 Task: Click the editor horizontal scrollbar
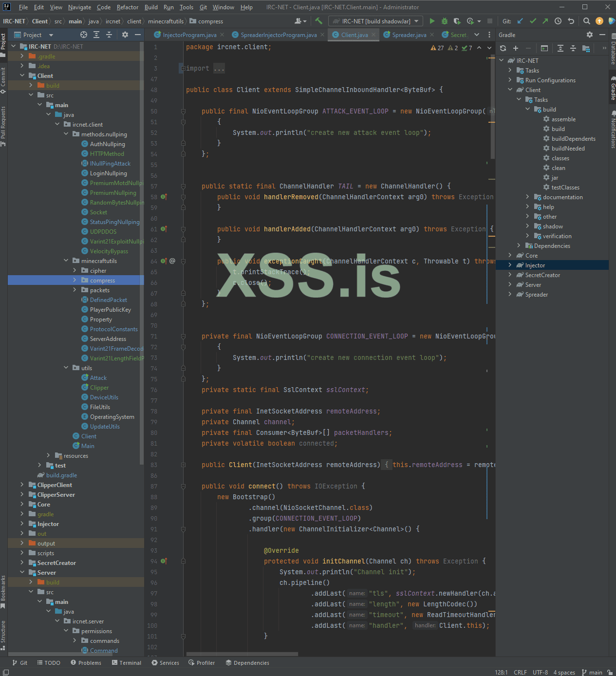[242, 654]
